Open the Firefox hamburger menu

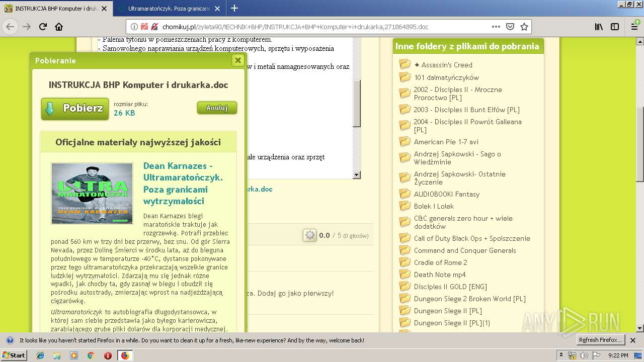pos(634,27)
